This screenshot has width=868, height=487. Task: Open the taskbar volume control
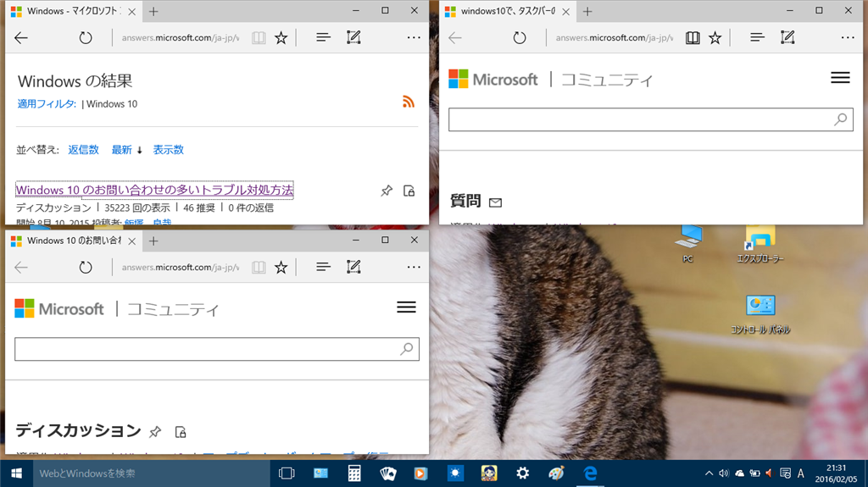coord(724,473)
